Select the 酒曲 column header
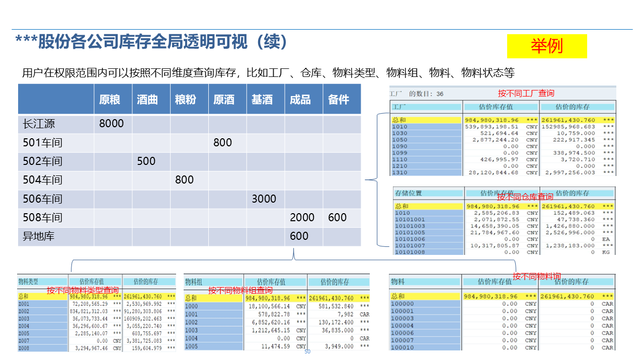The width and height of the screenshot is (644, 362). click(147, 100)
